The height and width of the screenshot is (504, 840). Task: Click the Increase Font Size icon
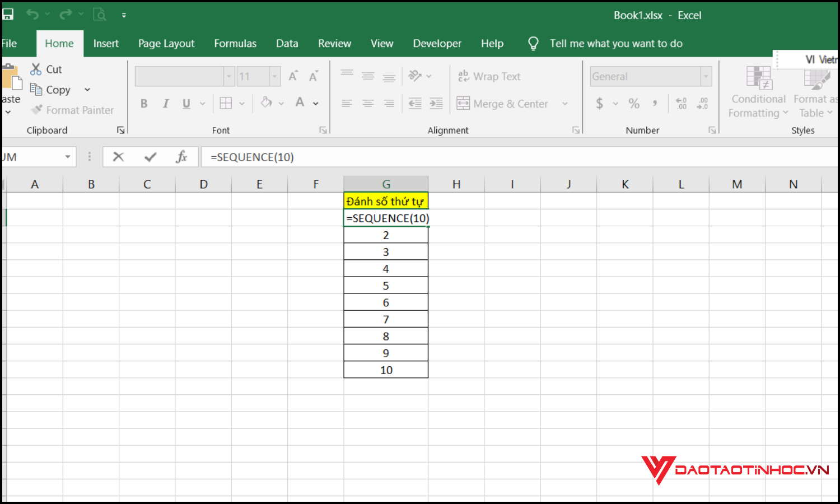[x=293, y=77]
